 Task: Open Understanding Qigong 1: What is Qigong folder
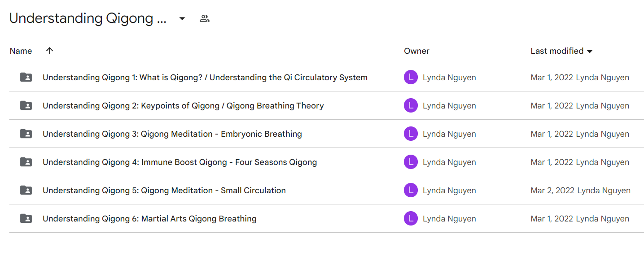205,77
